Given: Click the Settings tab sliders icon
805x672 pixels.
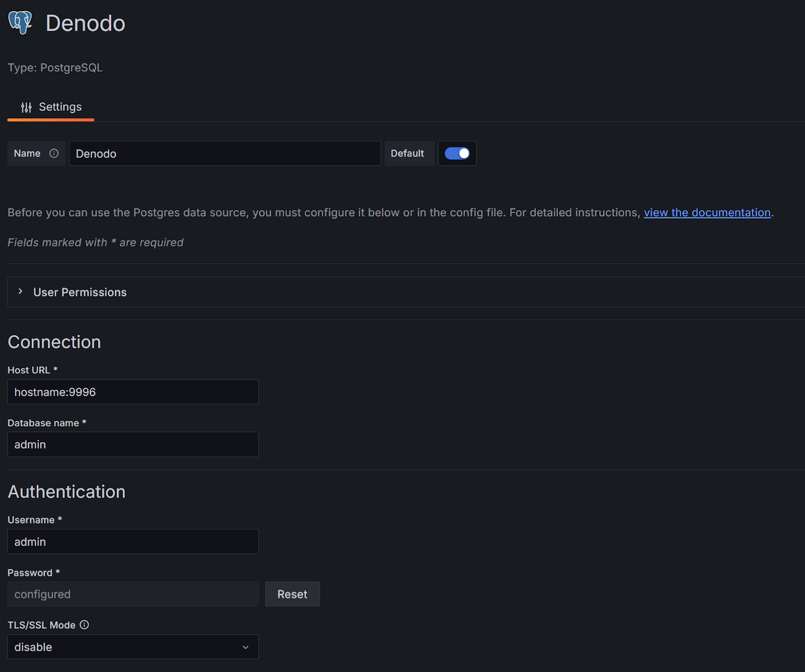Looking at the screenshot, I should pyautogui.click(x=26, y=107).
